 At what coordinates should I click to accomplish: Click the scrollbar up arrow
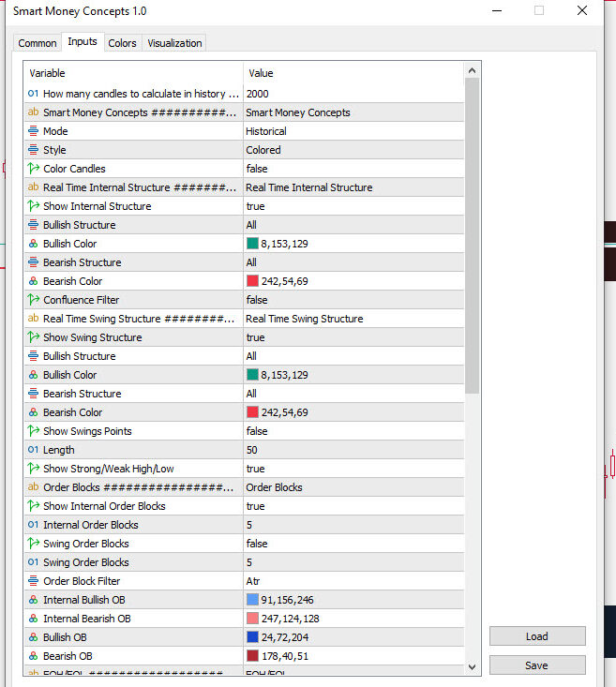click(x=473, y=70)
